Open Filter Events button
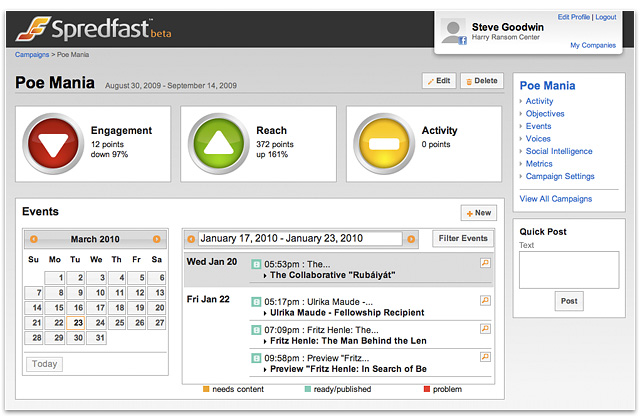The image size is (640, 420). point(463,238)
